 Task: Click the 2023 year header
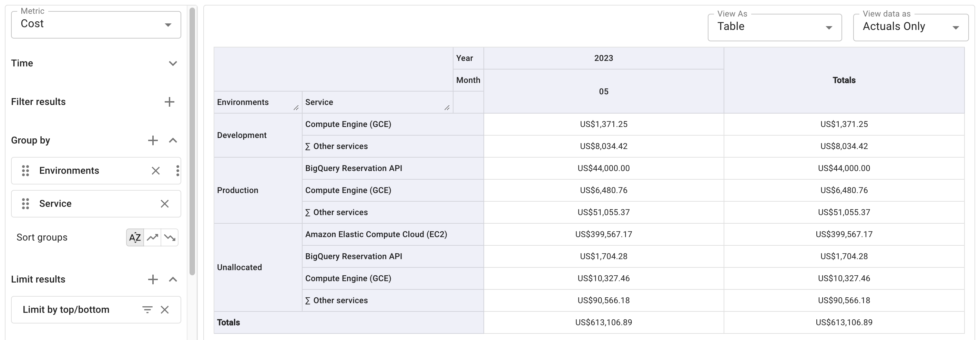pos(603,58)
